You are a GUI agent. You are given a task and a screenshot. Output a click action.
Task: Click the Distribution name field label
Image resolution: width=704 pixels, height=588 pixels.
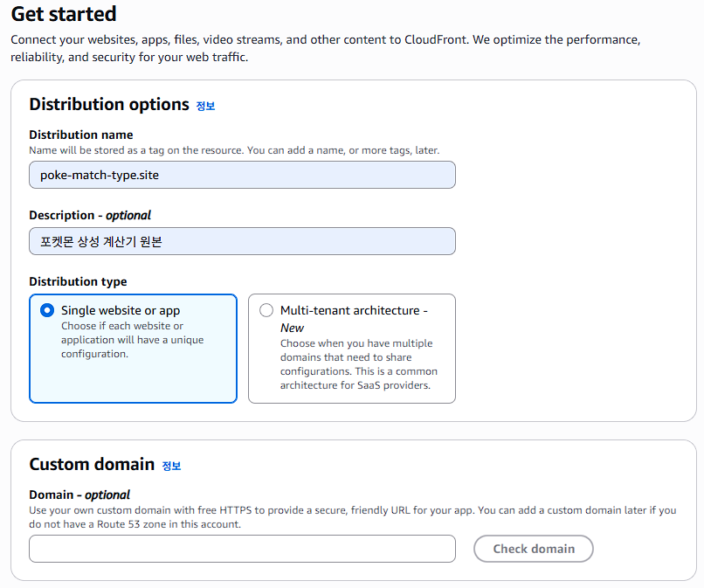81,135
